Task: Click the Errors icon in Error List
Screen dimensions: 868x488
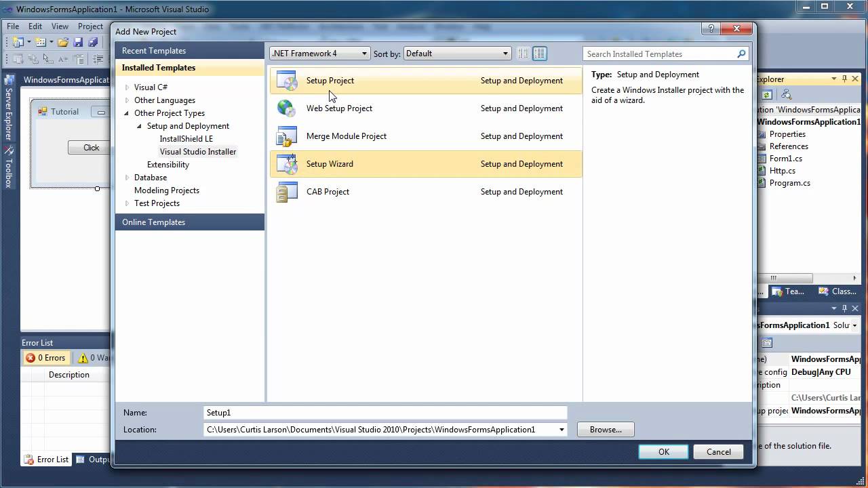Action: tap(30, 358)
